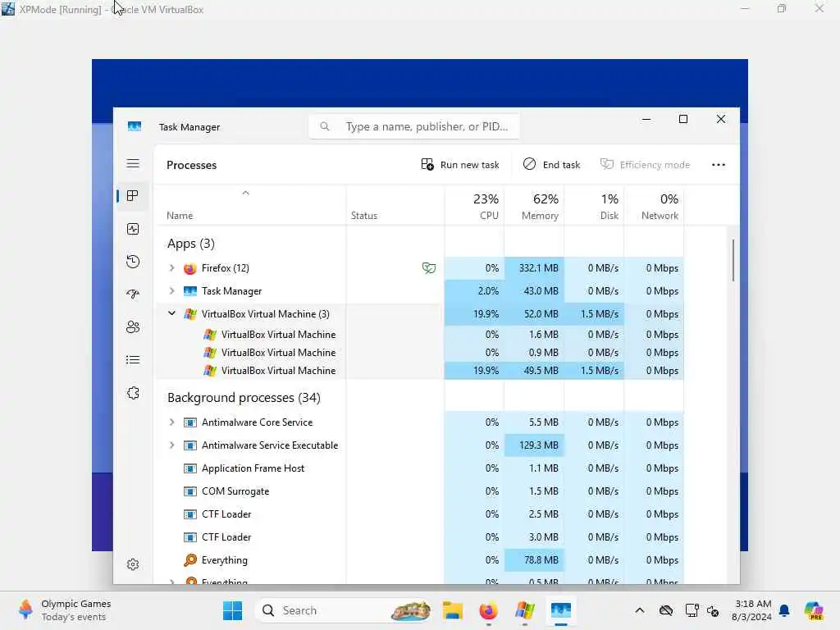Click the Efficiency mode button

click(645, 165)
